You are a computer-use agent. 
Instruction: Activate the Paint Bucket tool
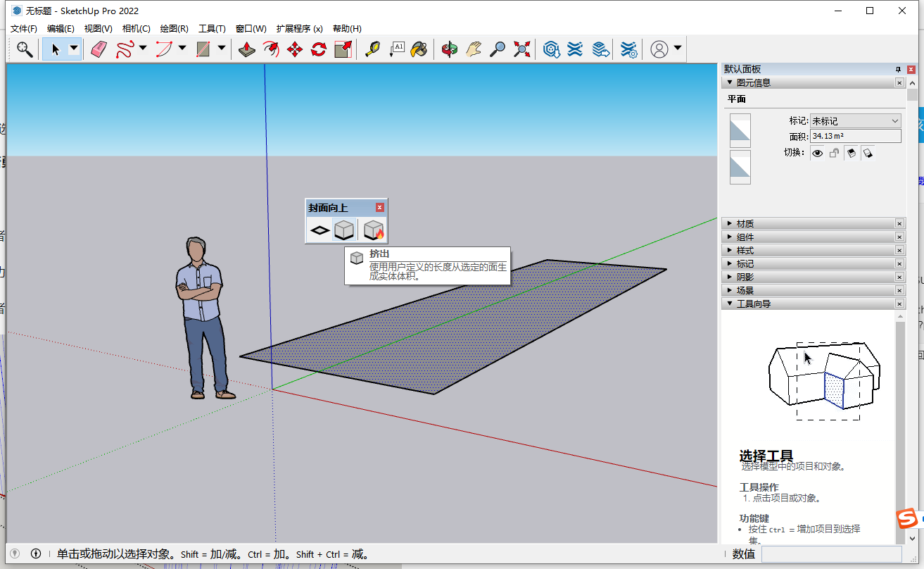click(419, 49)
